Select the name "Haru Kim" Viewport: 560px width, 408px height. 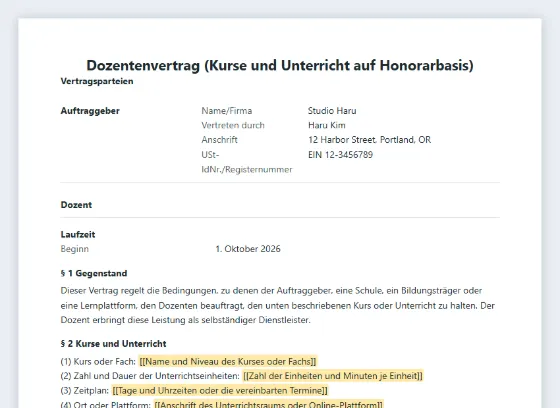point(327,125)
